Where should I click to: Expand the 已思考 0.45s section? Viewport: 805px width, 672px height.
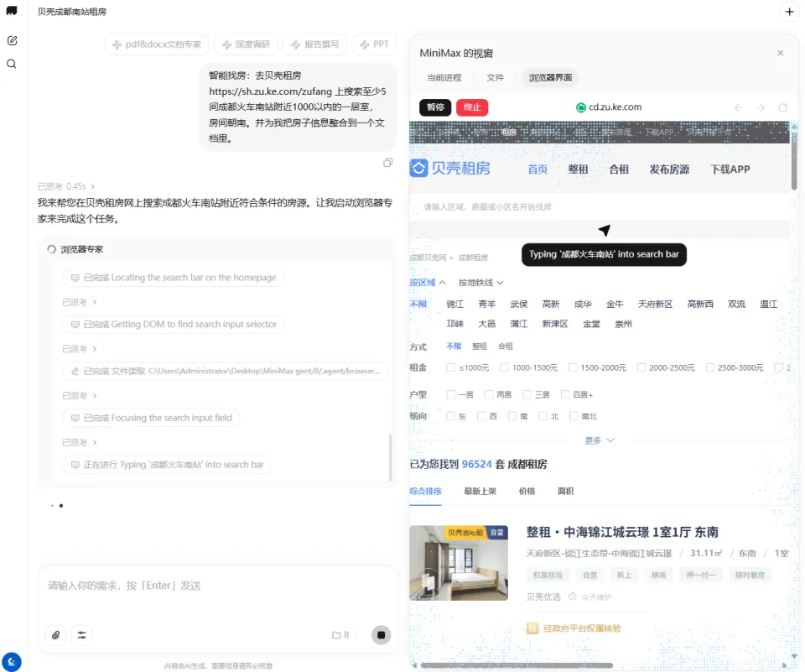pos(66,186)
